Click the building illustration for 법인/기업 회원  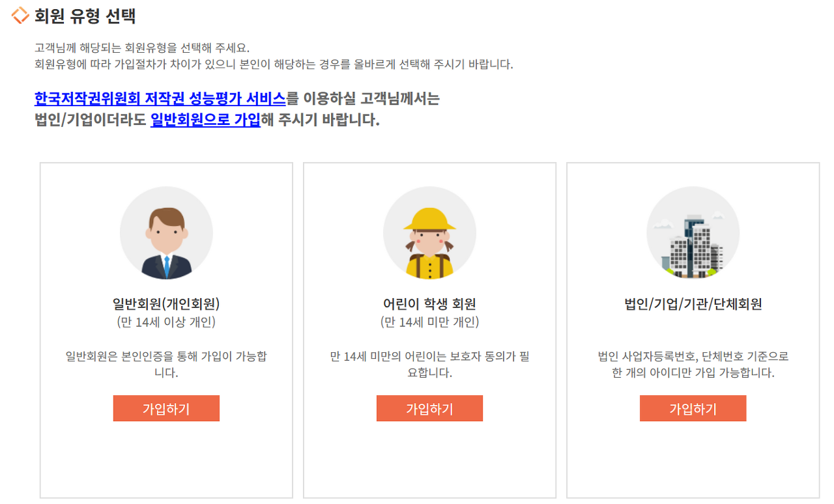click(x=693, y=232)
